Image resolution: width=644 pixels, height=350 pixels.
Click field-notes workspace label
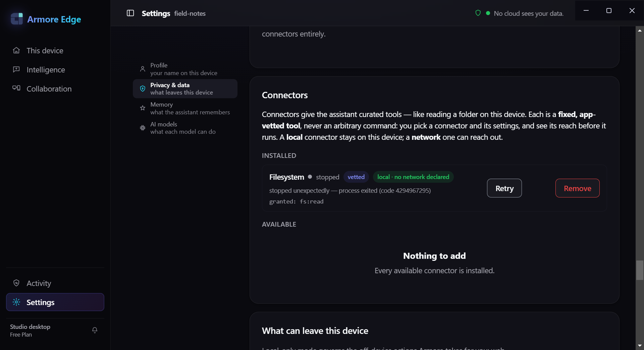coord(190,13)
